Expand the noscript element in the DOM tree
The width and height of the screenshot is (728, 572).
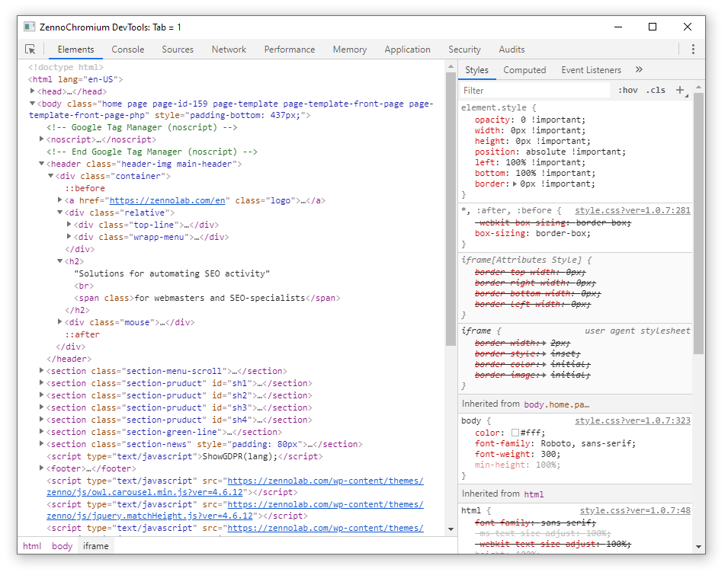pos(41,139)
